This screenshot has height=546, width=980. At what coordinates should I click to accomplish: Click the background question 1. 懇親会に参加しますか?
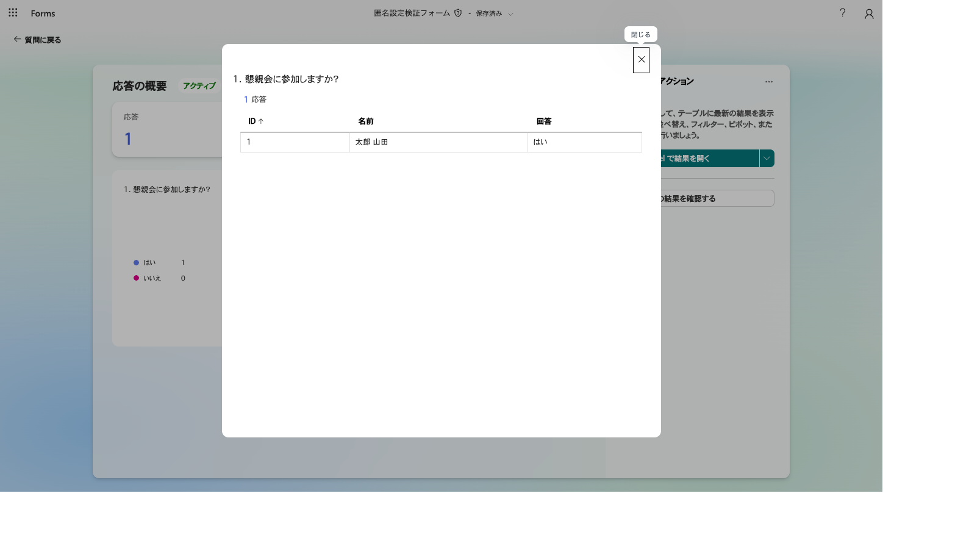(167, 190)
